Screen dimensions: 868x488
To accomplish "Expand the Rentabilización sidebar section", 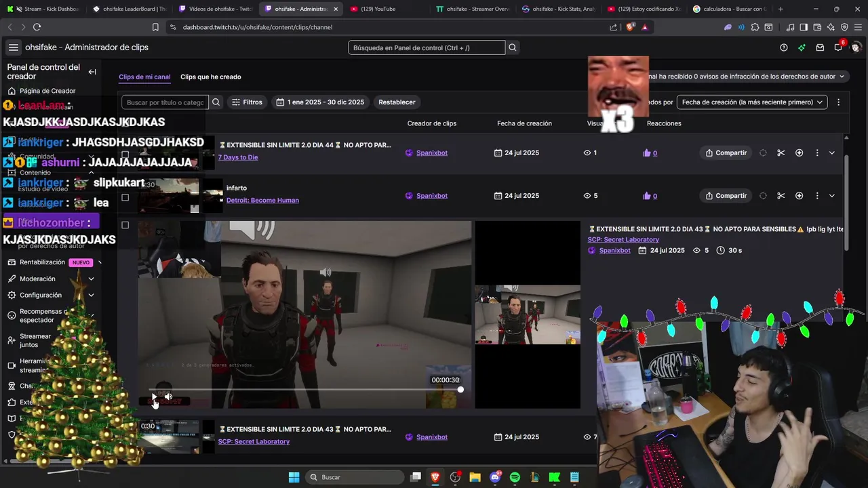I will point(100,263).
